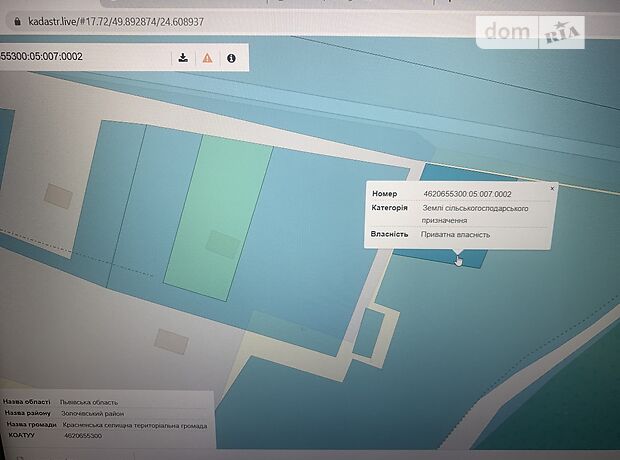Image resolution: width=620 pixels, height=460 pixels.
Task: Click the padlock icon in address bar
Action: pos(15,20)
